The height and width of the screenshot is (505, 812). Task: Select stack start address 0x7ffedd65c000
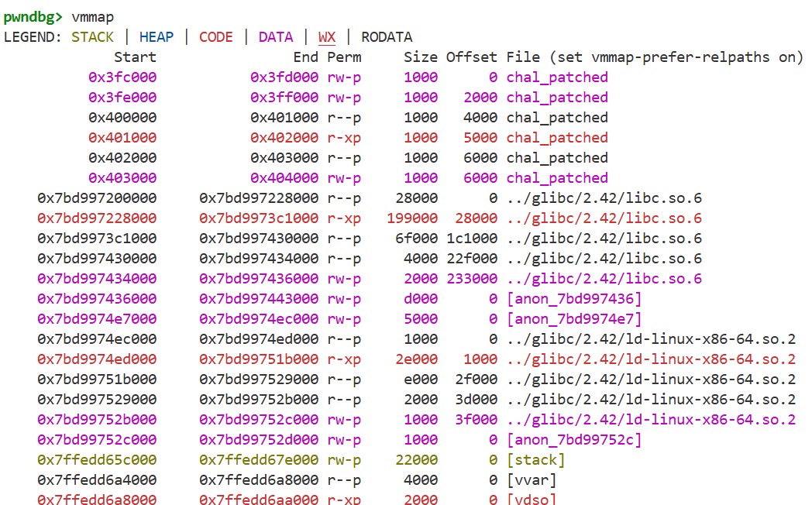(97, 461)
